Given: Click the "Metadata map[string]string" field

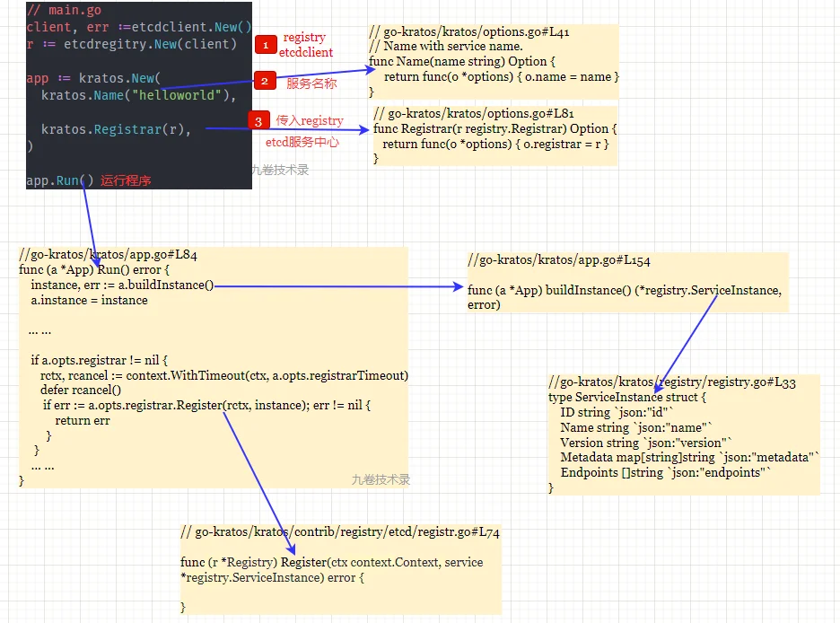Looking at the screenshot, I should tap(690, 458).
